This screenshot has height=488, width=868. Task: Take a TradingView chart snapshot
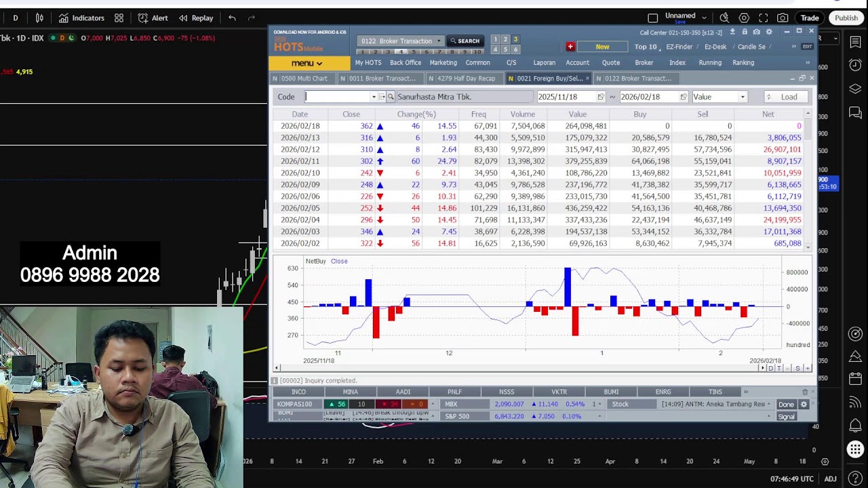[783, 18]
